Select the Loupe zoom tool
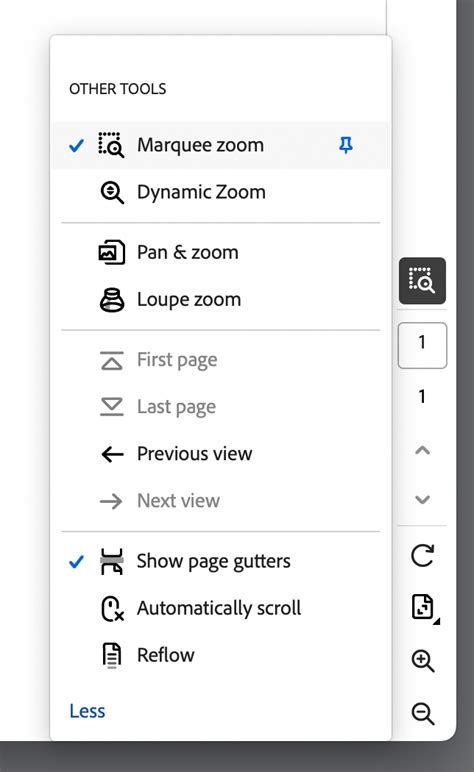474x772 pixels. [x=221, y=299]
